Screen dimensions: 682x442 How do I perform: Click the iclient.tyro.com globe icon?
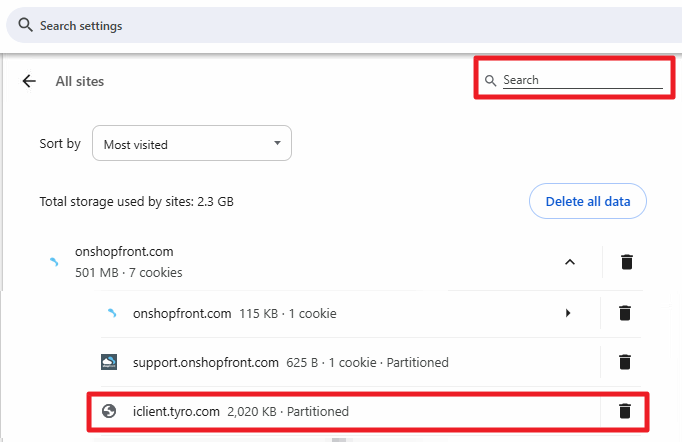[109, 411]
